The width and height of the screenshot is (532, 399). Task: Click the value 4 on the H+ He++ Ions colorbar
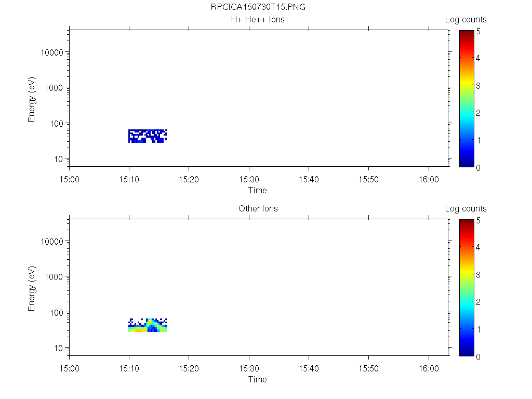point(478,58)
